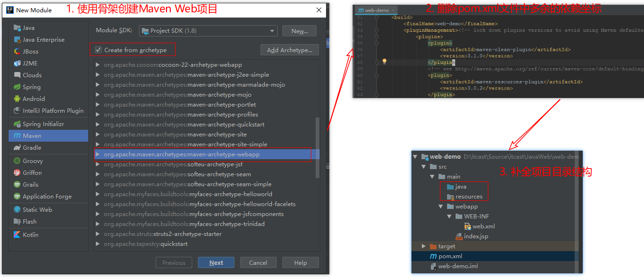Select the Java Enterprise icon in sidebar

point(18,40)
